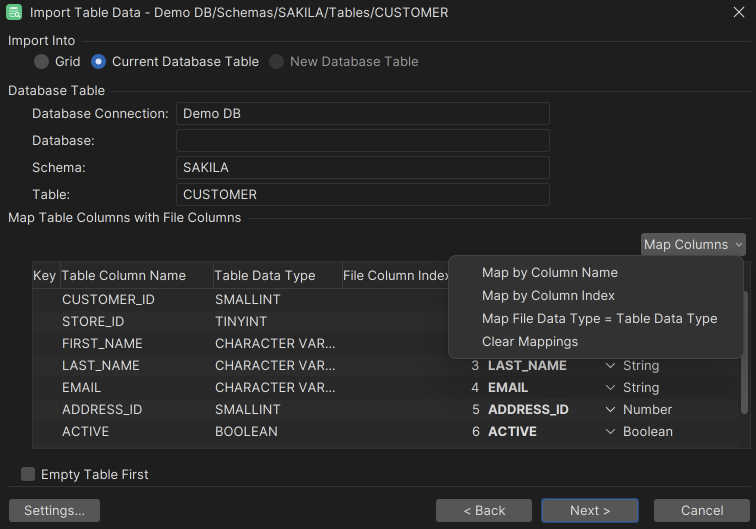
Task: Click the import dialog icon in title bar
Action: (15, 13)
